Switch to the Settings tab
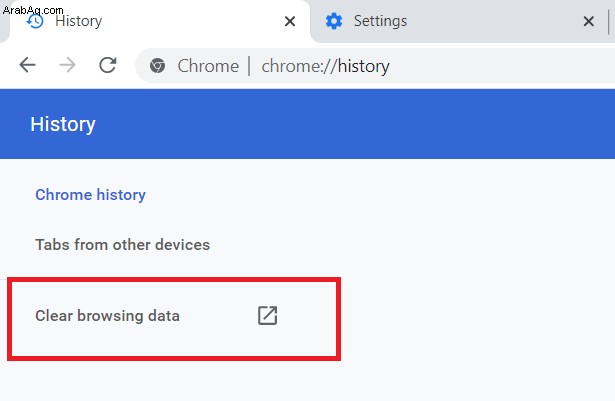Viewport: 615px width, 401px height. tap(380, 21)
